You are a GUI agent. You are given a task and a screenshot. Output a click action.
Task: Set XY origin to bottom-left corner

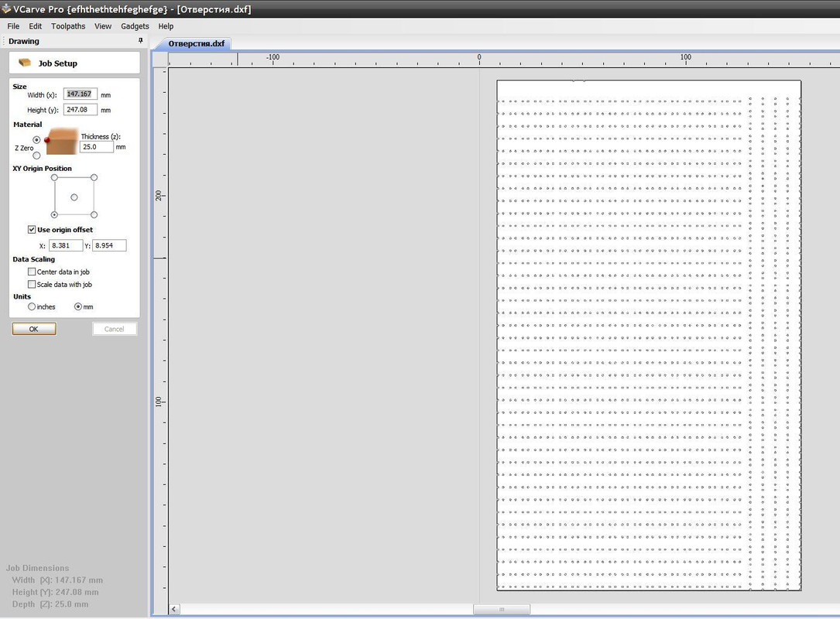point(54,215)
